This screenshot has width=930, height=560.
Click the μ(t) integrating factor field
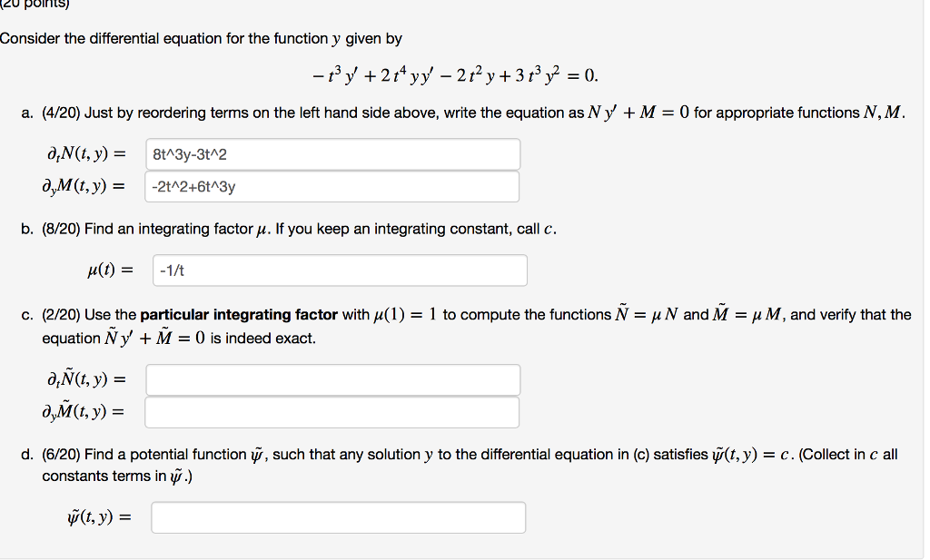point(340,270)
